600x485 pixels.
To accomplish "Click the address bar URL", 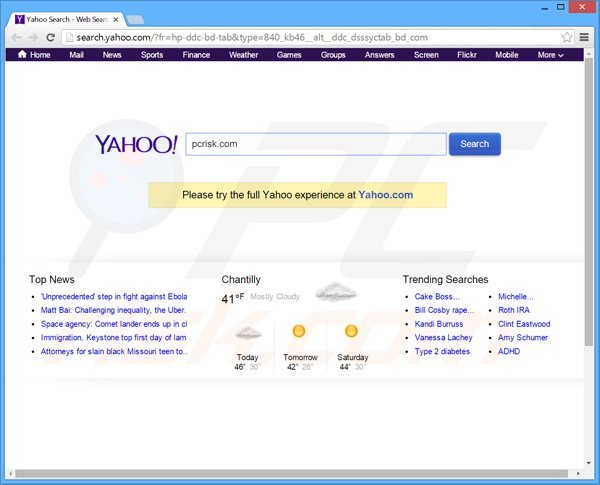I will (x=252, y=38).
